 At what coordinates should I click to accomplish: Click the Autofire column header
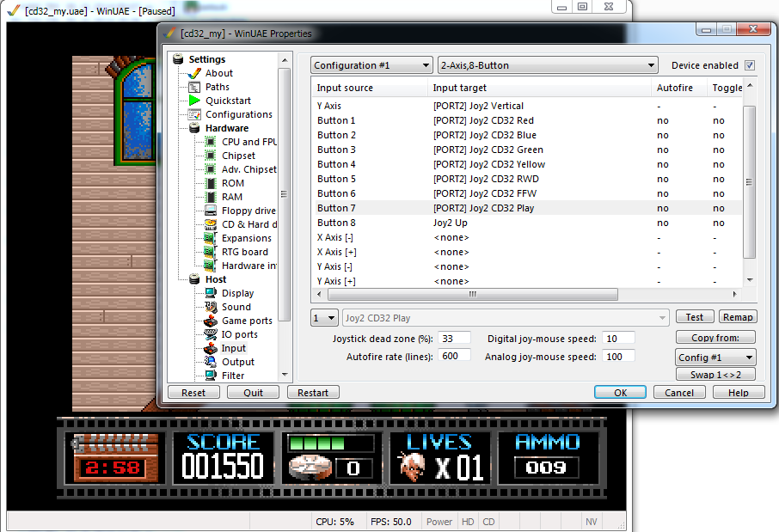[678, 88]
